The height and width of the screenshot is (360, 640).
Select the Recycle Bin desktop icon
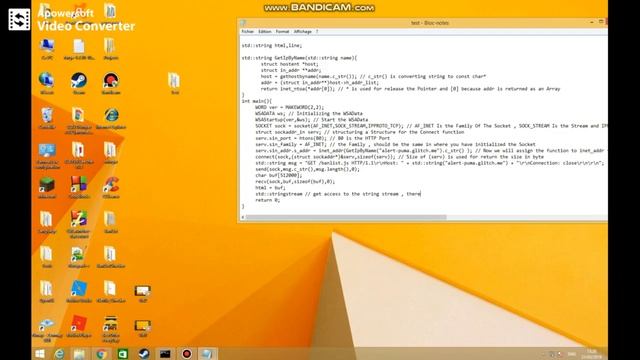click(47, 118)
